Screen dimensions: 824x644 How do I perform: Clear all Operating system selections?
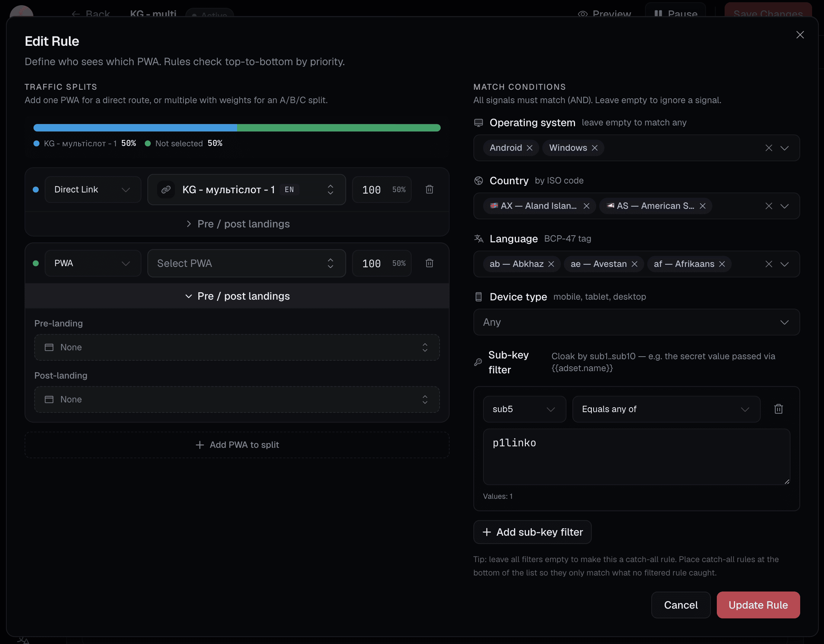coord(769,148)
